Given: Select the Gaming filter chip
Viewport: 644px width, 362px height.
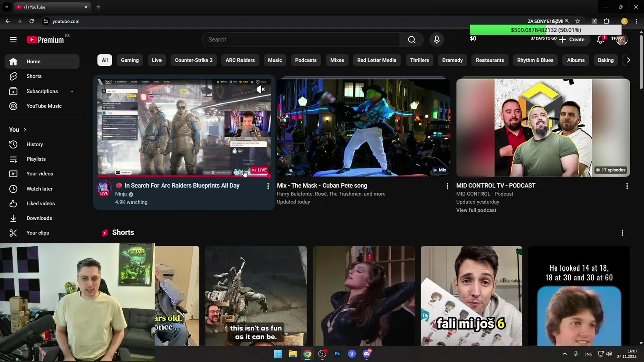Looking at the screenshot, I should 130,60.
